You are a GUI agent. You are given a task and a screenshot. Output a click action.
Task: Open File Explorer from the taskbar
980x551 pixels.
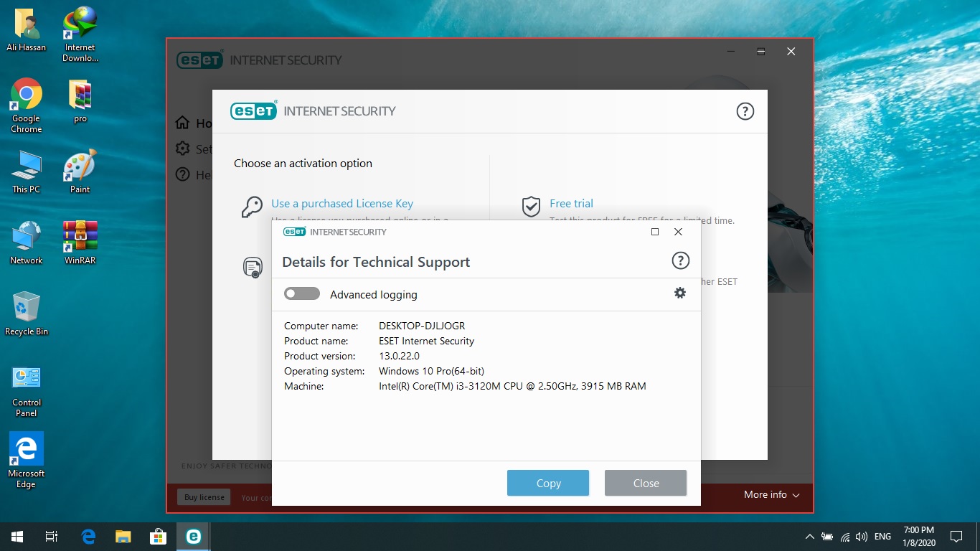(123, 537)
